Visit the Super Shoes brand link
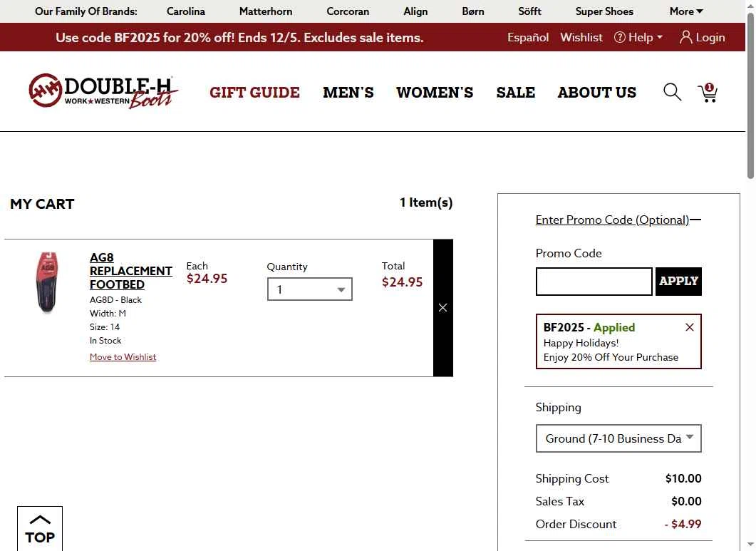Screen dimensions: 756x551 pos(604,11)
